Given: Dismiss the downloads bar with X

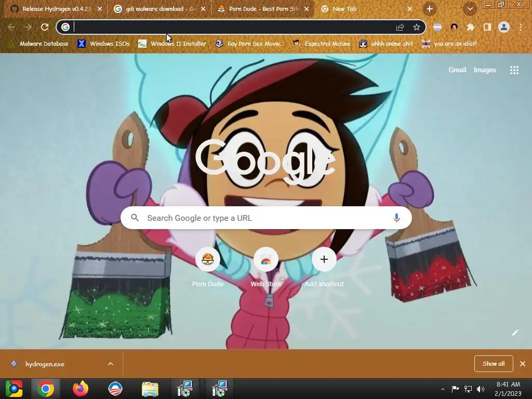Looking at the screenshot, I should click(523, 364).
